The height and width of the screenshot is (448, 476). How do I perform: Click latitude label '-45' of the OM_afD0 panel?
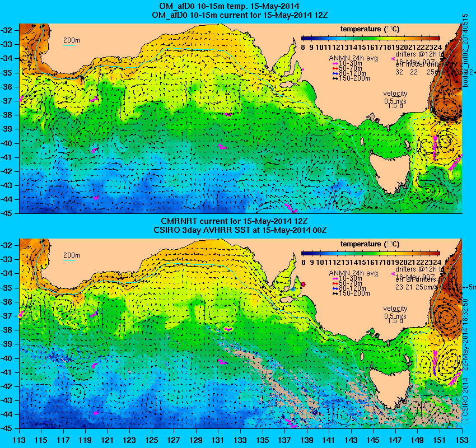(6, 213)
